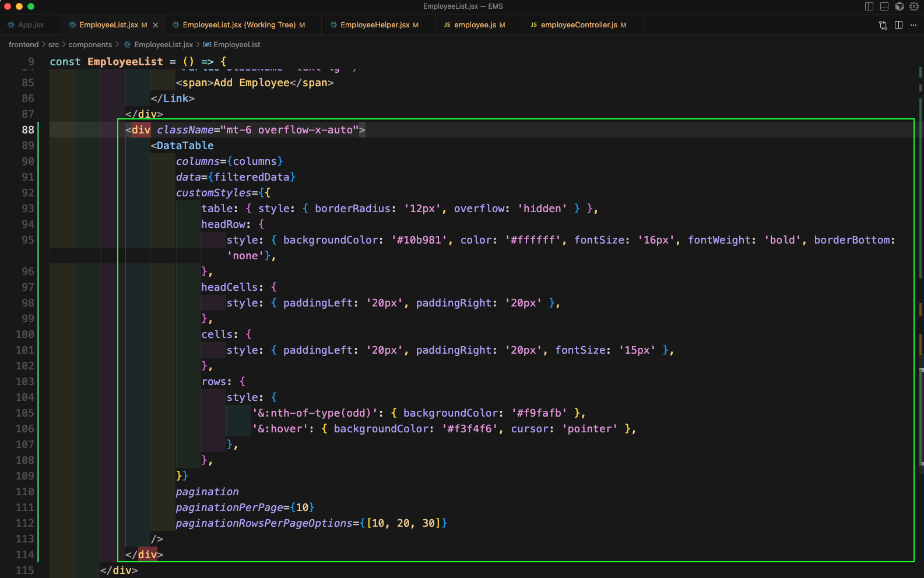Click the headCells property name
Image resolution: width=924 pixels, height=578 pixels.
point(230,287)
